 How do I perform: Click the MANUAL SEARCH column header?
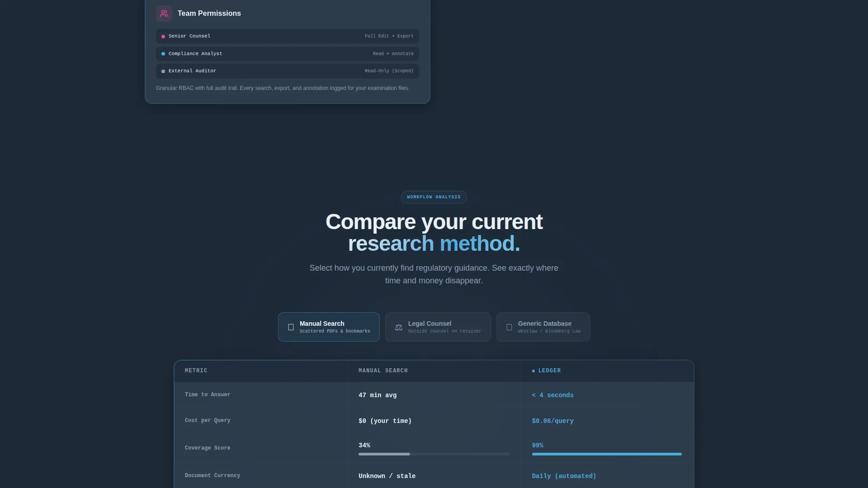tap(383, 371)
